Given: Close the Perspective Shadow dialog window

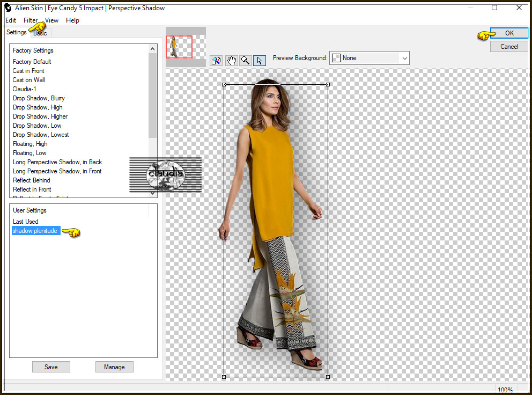Looking at the screenshot, I should point(519,8).
